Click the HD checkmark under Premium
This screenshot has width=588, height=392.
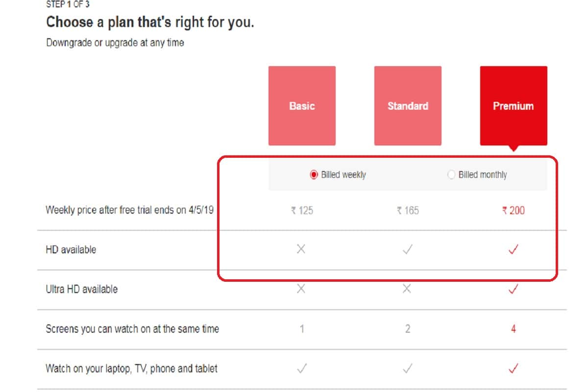(x=513, y=249)
